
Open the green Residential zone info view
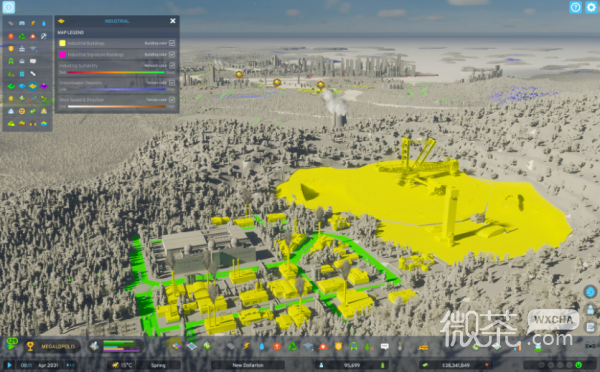tap(11, 86)
